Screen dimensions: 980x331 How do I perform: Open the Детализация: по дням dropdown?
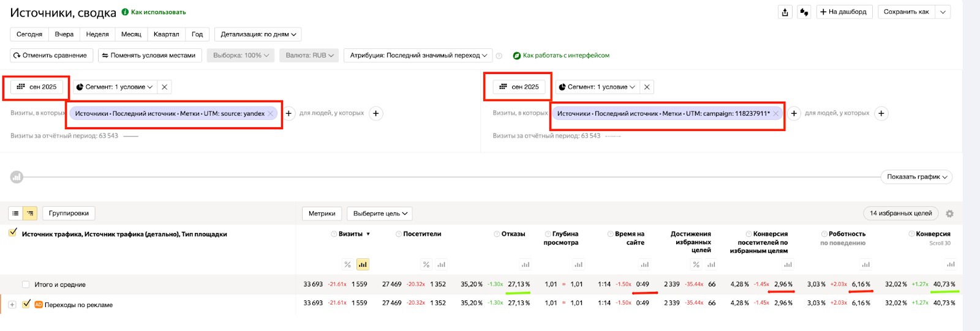coord(258,34)
